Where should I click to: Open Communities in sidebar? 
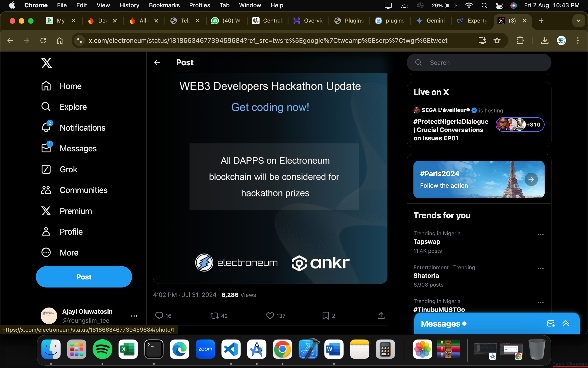[74, 190]
